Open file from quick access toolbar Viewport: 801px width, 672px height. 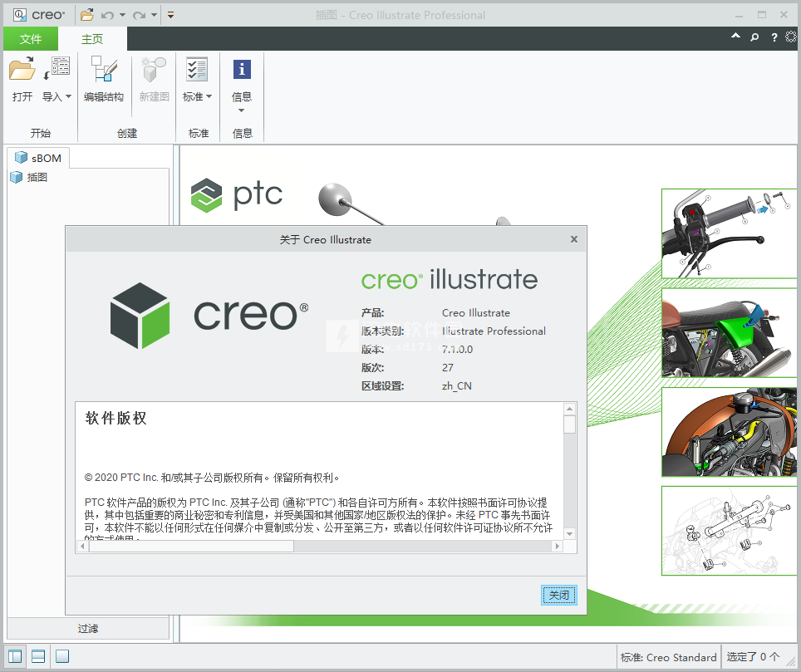[87, 15]
